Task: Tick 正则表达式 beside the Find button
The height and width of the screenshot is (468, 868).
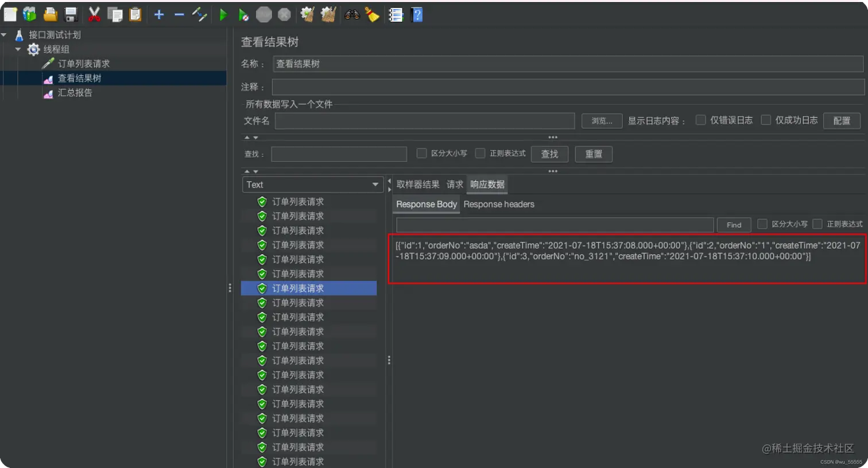Action: (817, 224)
